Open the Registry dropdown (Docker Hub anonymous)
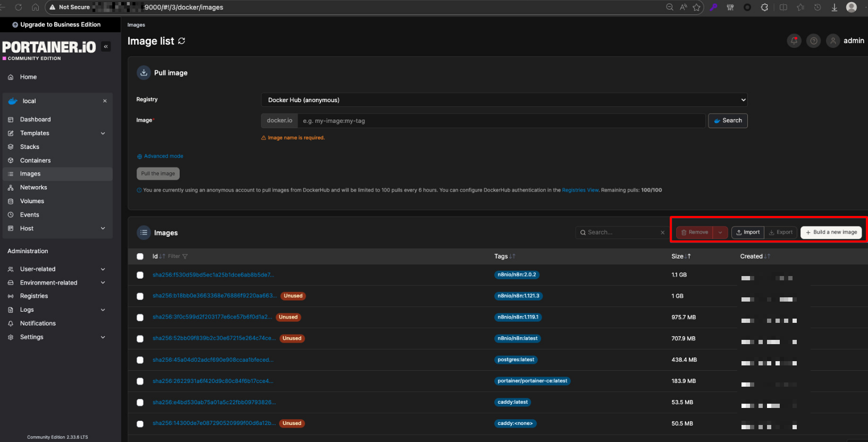The image size is (868, 442). coord(504,100)
